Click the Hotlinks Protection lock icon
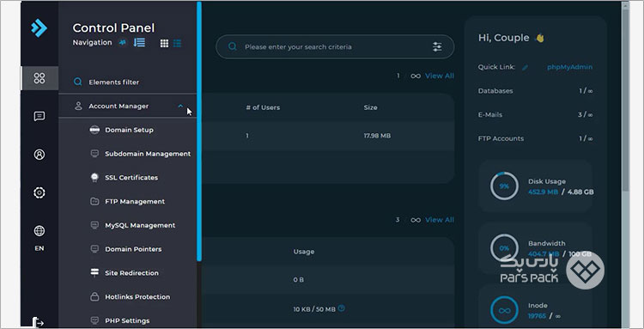This screenshot has width=644, height=329. point(94,296)
